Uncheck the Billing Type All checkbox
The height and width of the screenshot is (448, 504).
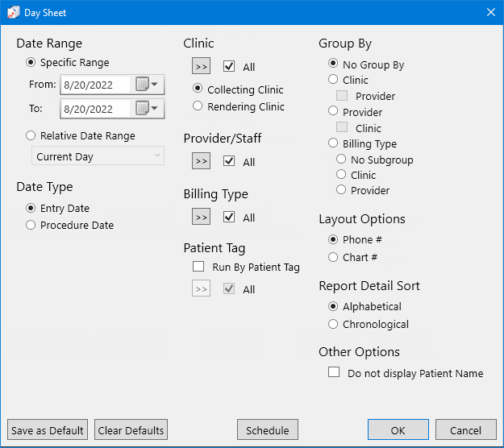coord(229,217)
